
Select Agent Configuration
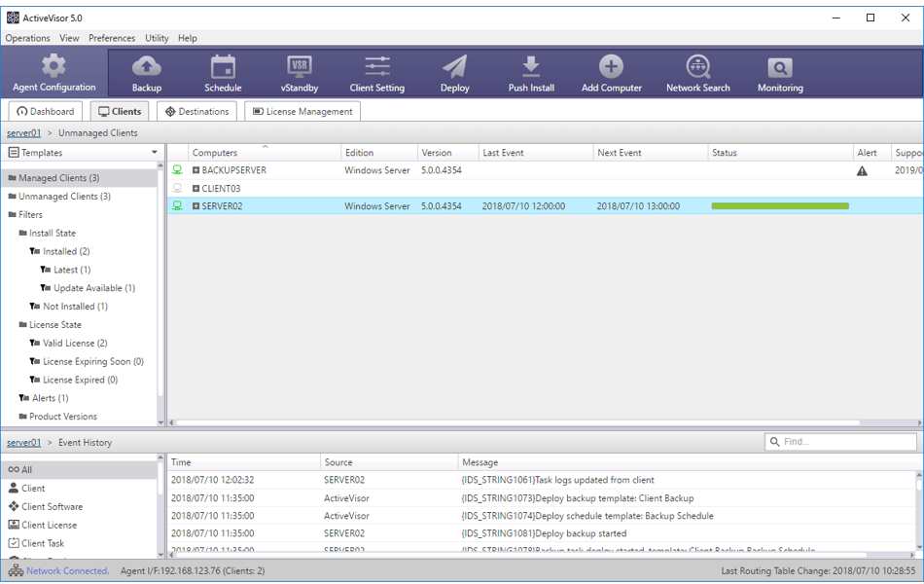pos(55,70)
